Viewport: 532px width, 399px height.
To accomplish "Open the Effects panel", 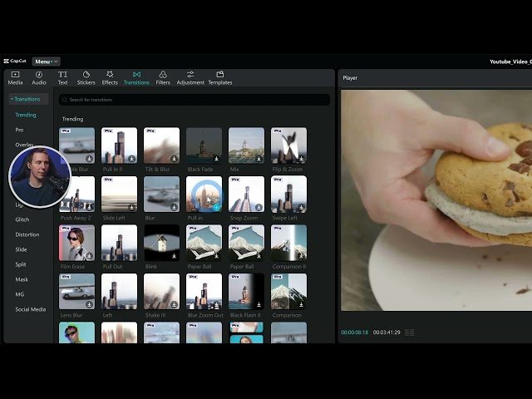I will [110, 77].
